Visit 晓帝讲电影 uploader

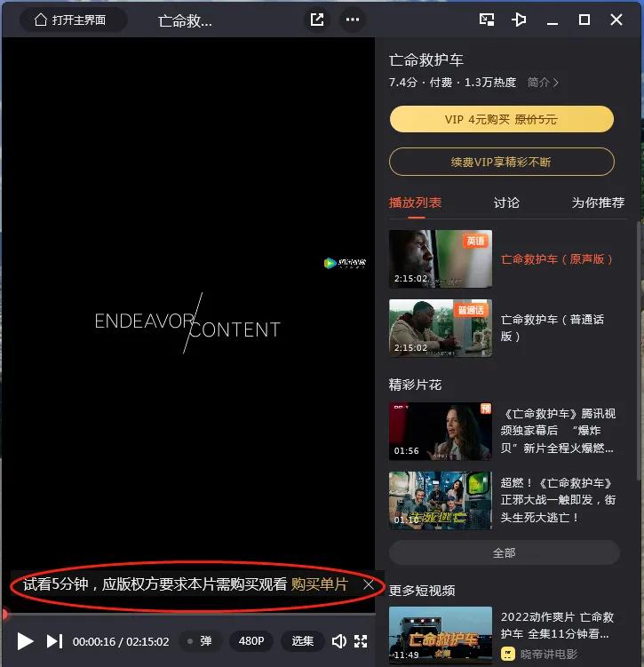point(540,654)
